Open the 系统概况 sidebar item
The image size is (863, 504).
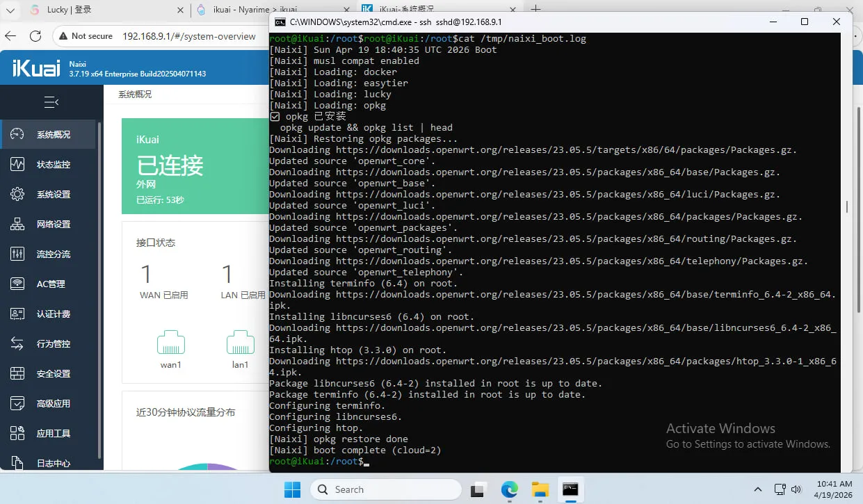pos(53,135)
